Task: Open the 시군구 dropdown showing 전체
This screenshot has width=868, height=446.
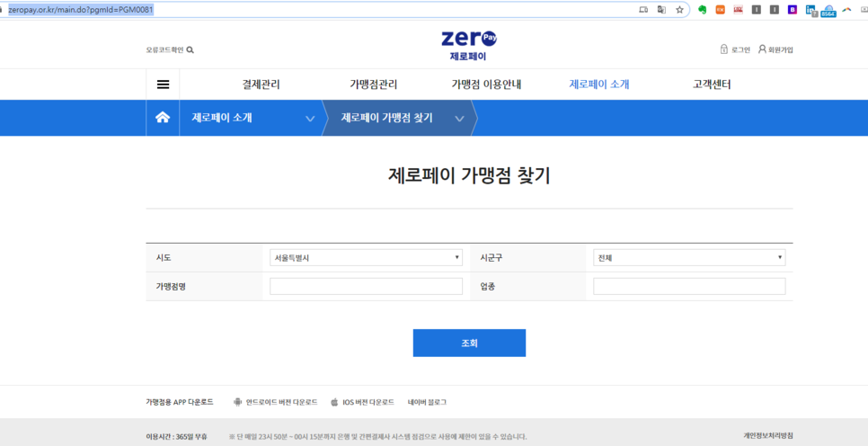Action: point(689,258)
